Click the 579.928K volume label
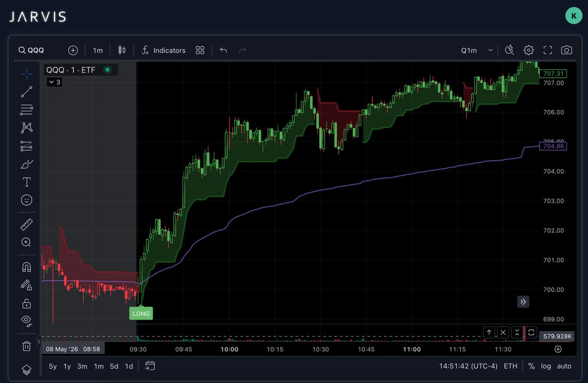 557,336
